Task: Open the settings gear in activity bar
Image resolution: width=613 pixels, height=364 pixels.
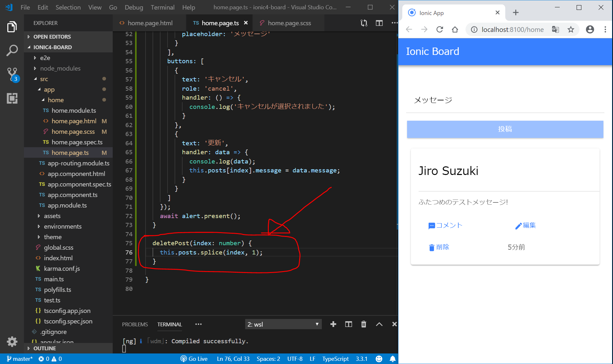Action: [x=12, y=341]
